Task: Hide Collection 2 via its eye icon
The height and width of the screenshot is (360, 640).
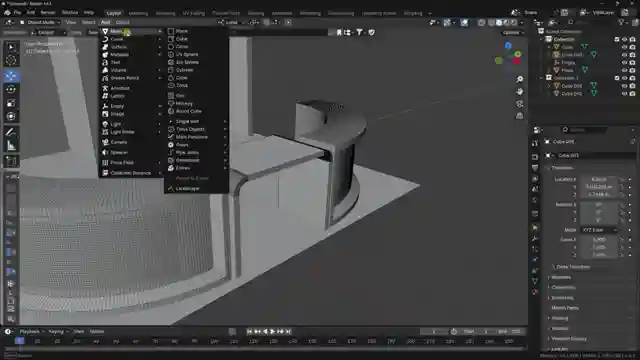Action: pos(624,78)
